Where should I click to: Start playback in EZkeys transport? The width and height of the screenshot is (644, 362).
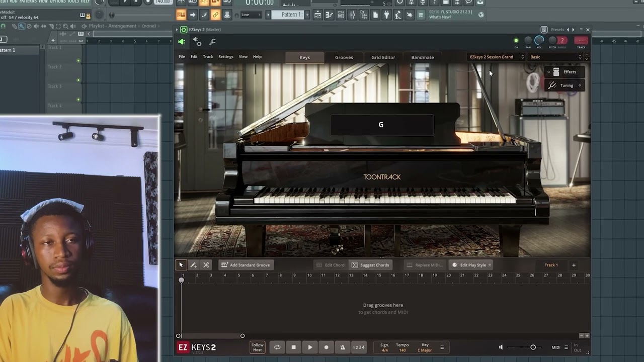(x=310, y=347)
